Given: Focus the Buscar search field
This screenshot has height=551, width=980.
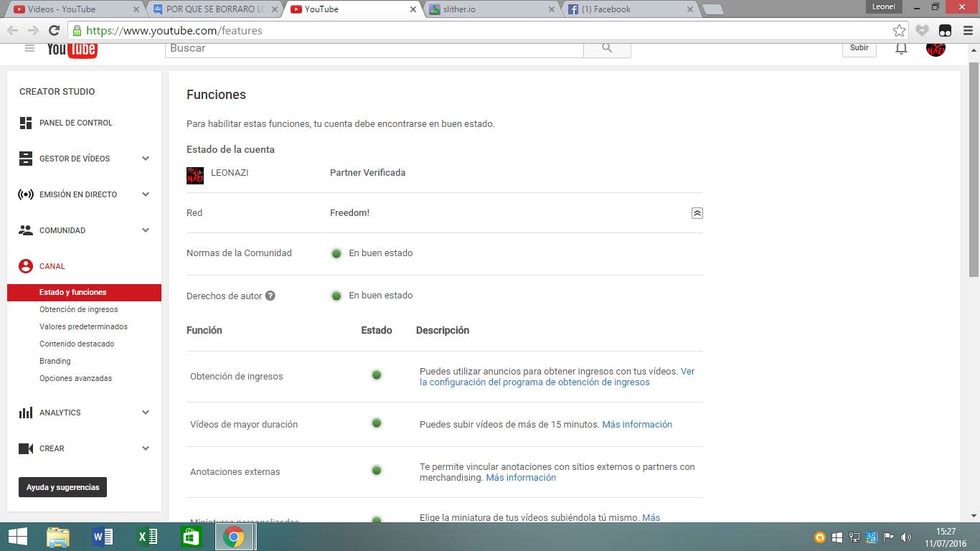Looking at the screenshot, I should [x=374, y=48].
